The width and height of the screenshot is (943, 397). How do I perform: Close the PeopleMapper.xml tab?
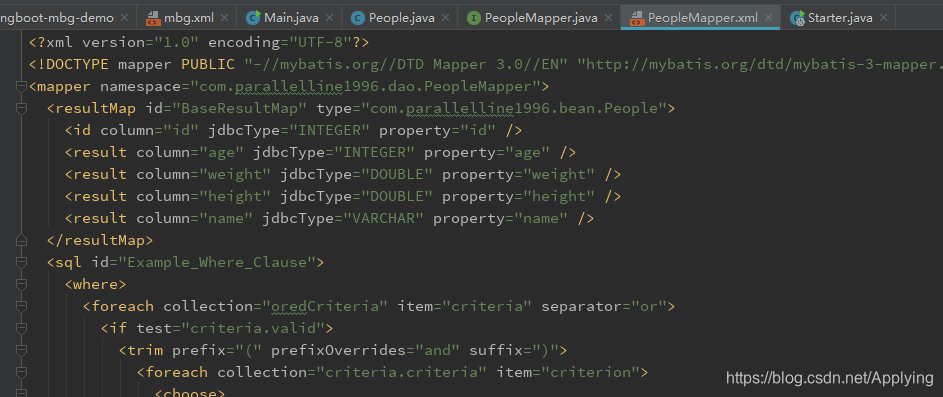(x=769, y=17)
